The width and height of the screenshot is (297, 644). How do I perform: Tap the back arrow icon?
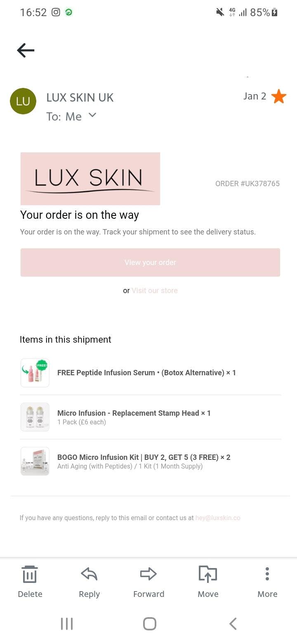pyautogui.click(x=26, y=50)
